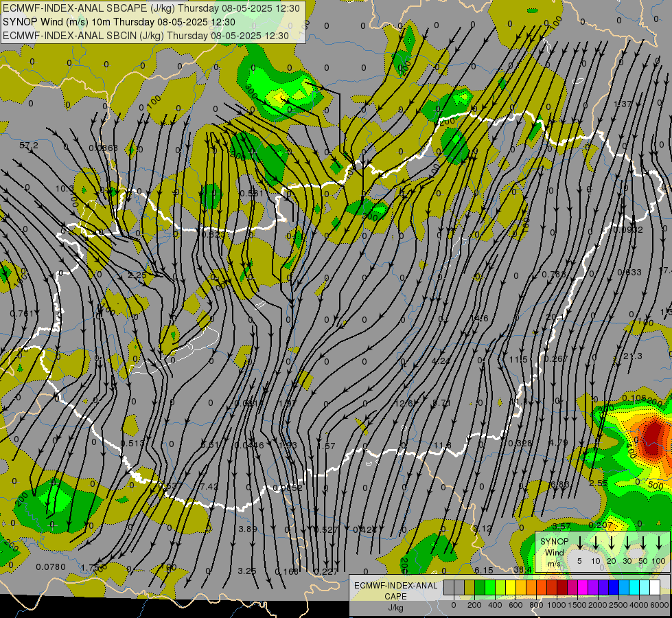Click the '3.57' value on the map
The image size is (672, 618).
click(561, 526)
